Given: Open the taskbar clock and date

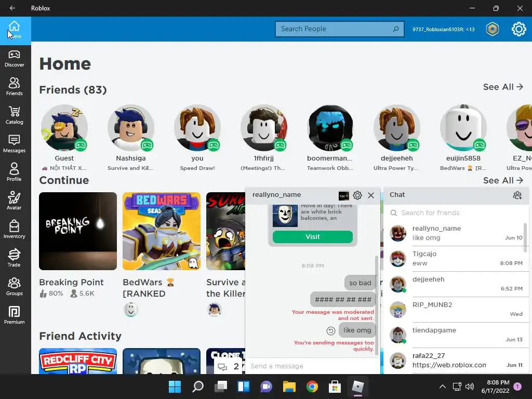Looking at the screenshot, I should pos(496,387).
